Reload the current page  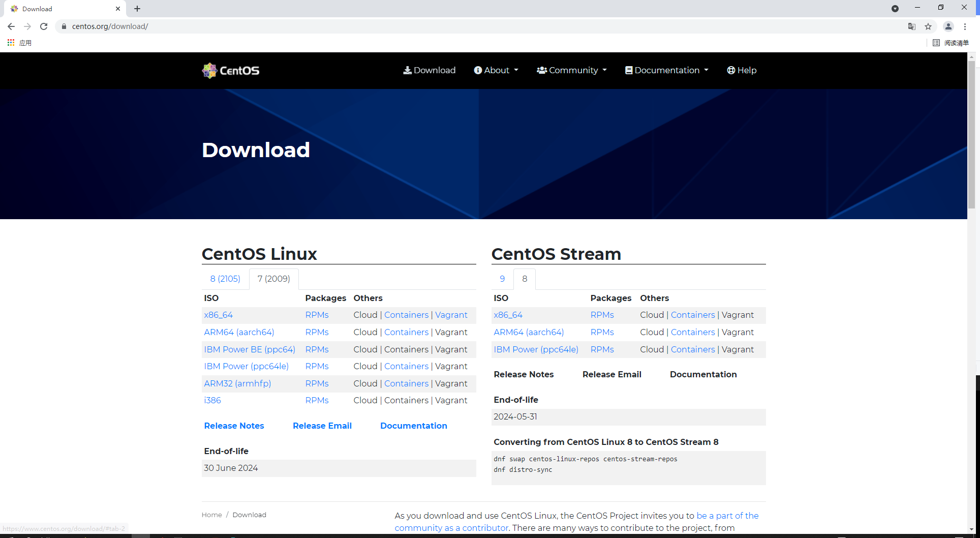click(44, 26)
